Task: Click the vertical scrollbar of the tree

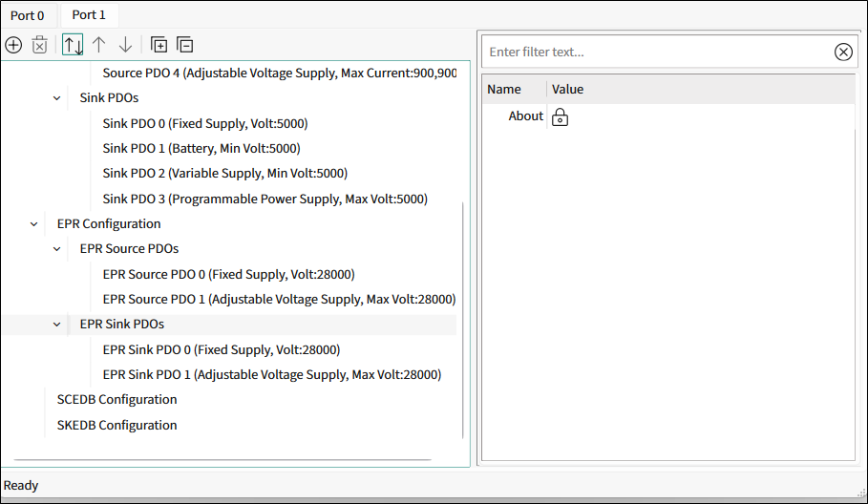Action: coord(463,321)
